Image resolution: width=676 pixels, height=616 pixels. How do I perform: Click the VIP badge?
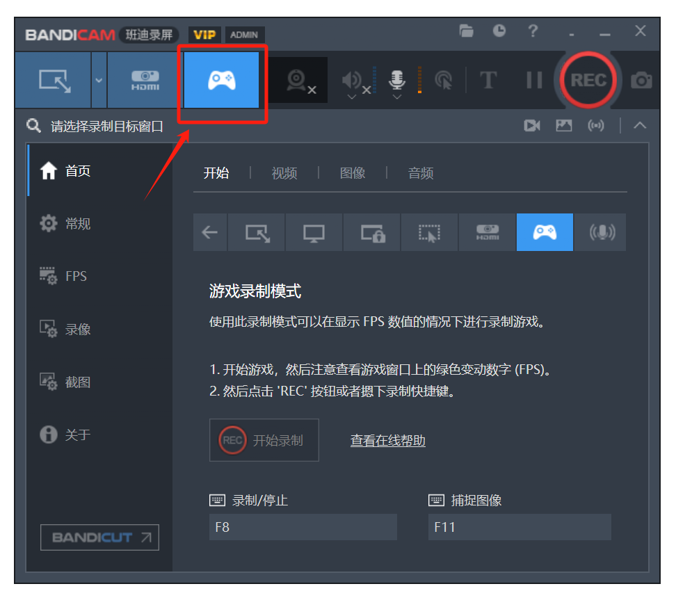[x=204, y=35]
